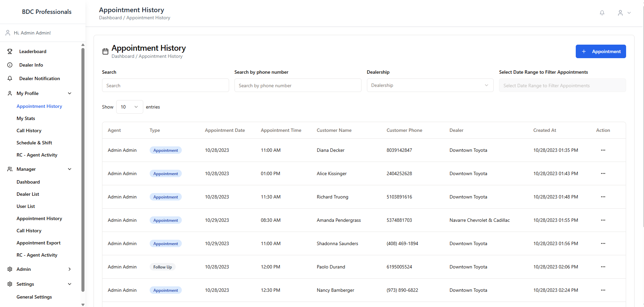Click the blue Appointment button

tap(601, 51)
